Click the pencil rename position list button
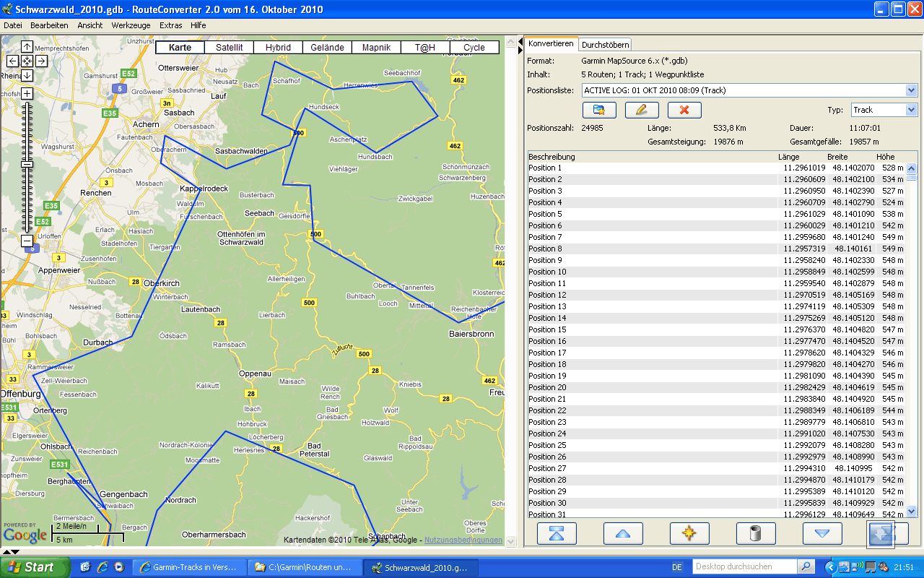The height and width of the screenshot is (578, 924). pos(642,110)
